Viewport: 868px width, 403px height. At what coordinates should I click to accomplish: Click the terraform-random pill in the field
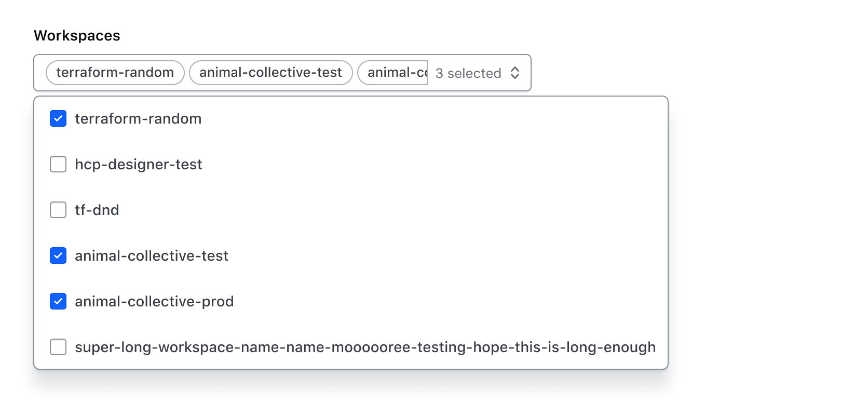[114, 73]
